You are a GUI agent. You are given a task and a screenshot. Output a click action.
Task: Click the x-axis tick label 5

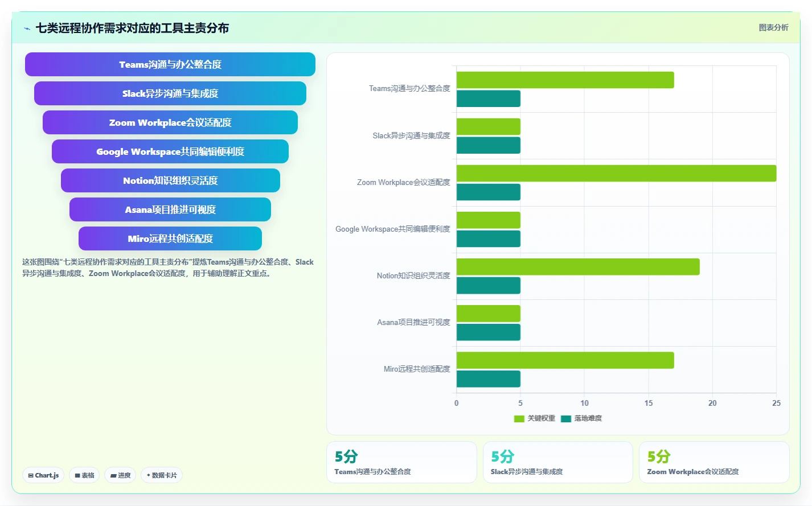coord(520,403)
